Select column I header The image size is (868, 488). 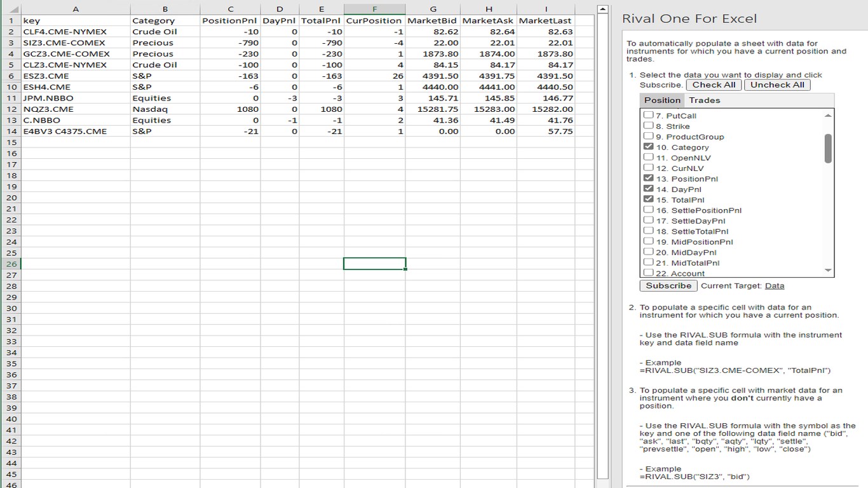pos(546,10)
